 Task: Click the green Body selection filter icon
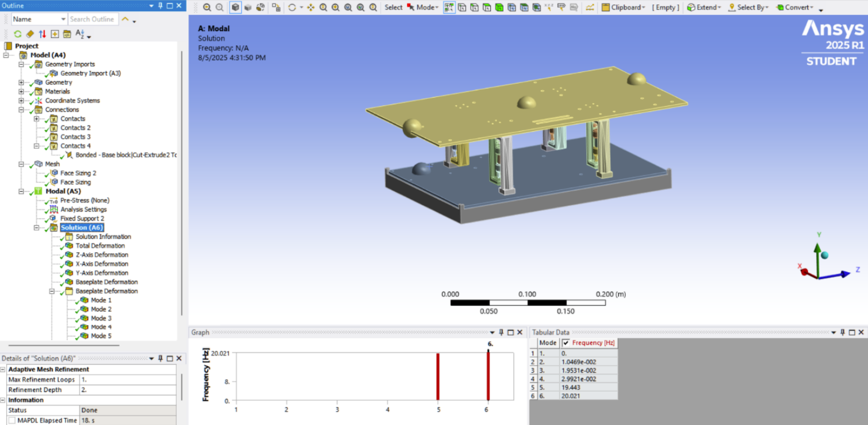499,8
